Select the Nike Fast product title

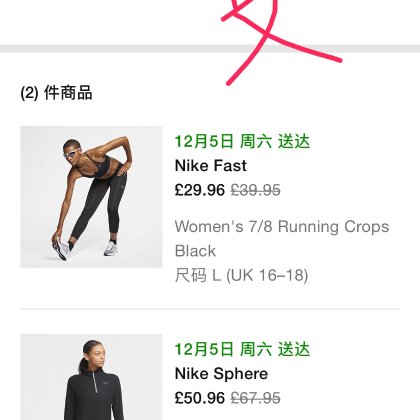pyautogui.click(x=211, y=166)
